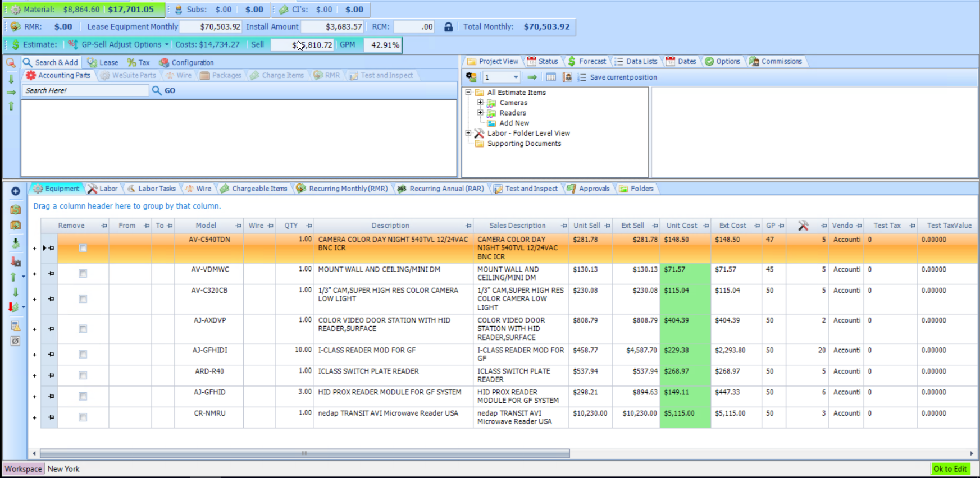Click the briefcase refresh icon below dollar briefcase
Image resolution: width=980 pixels, height=478 pixels.
pyautogui.click(x=16, y=225)
